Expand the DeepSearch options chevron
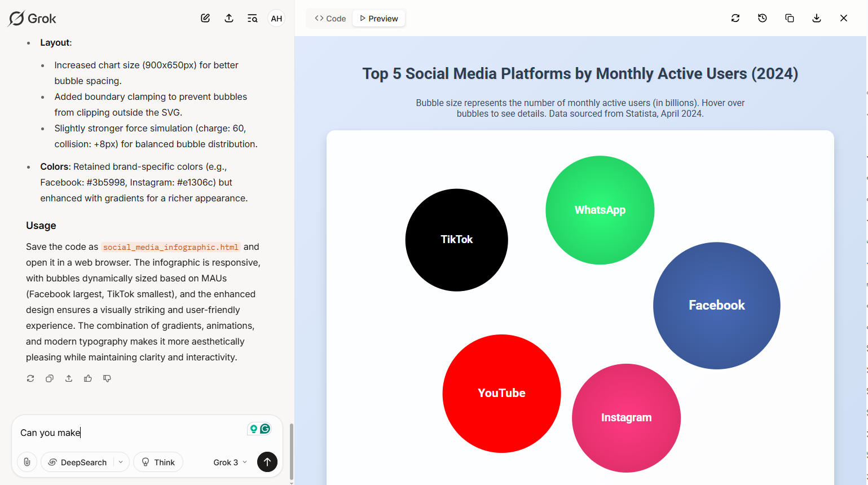868x485 pixels. (x=121, y=462)
